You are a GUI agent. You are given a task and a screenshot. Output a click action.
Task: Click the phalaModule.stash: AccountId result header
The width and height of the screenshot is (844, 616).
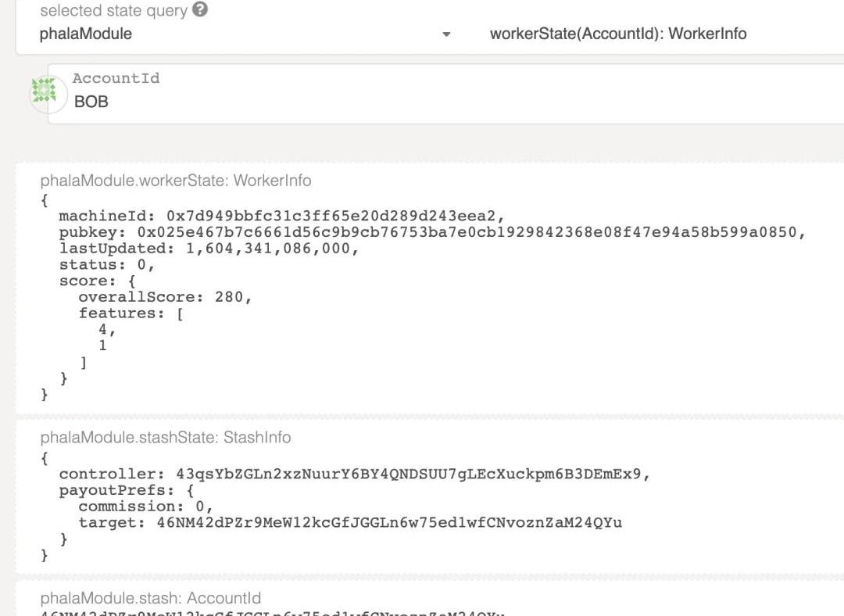point(151,599)
